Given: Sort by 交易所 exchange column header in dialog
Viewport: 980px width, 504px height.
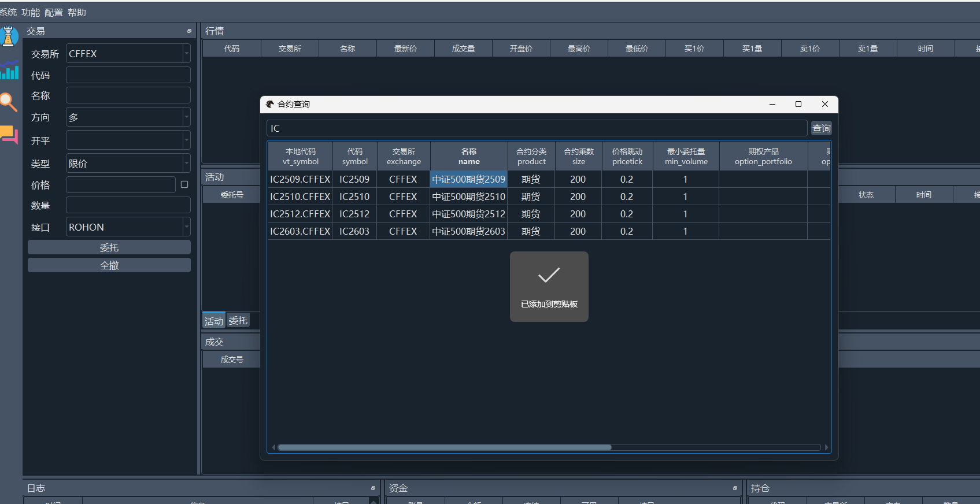Looking at the screenshot, I should (x=404, y=156).
